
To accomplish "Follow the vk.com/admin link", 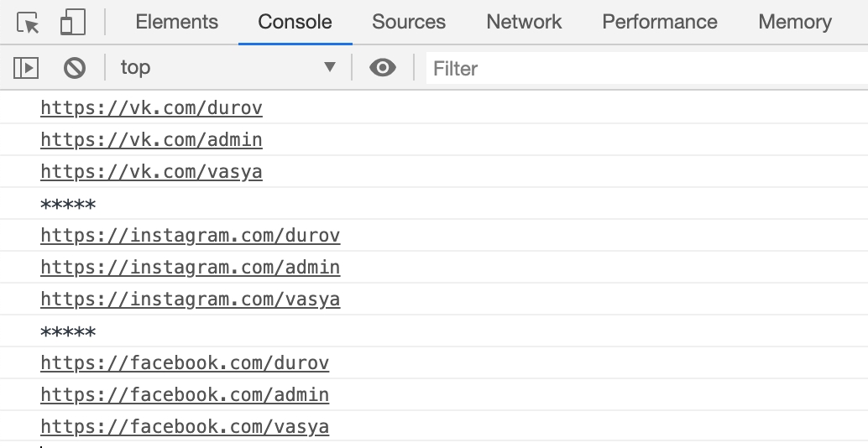I will click(x=151, y=140).
